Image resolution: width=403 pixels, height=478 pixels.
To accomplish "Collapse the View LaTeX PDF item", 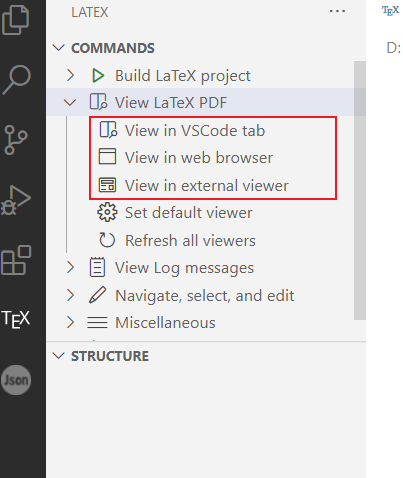I will click(70, 102).
